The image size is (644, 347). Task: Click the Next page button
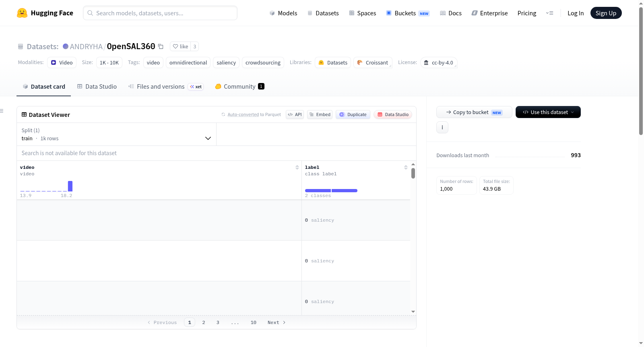pyautogui.click(x=277, y=322)
